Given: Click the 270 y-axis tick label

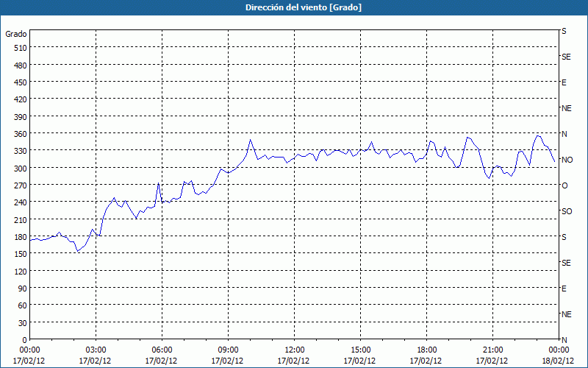Looking at the screenshot, I should [21, 185].
